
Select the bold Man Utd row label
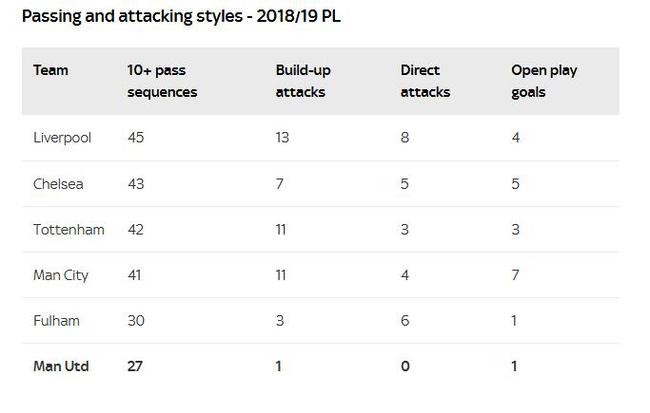point(61,366)
